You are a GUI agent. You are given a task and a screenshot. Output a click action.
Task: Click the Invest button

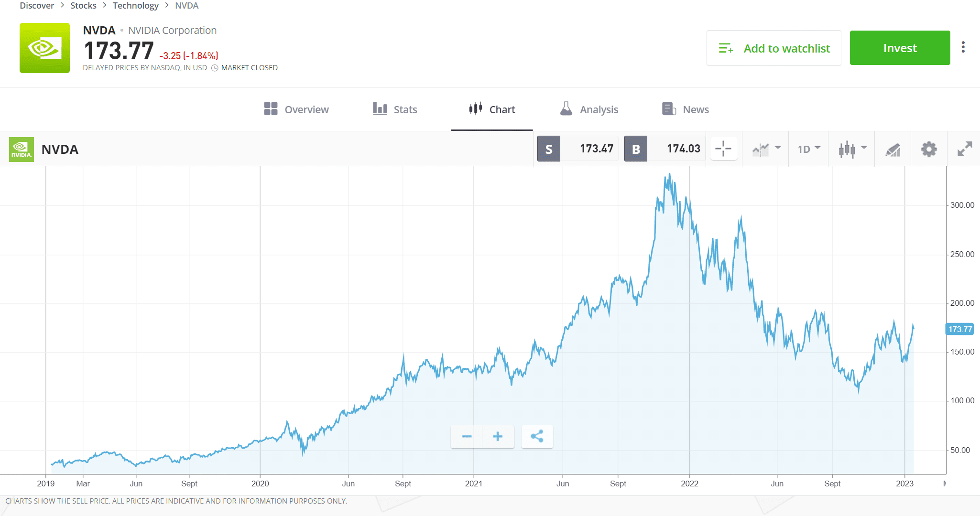tap(900, 48)
